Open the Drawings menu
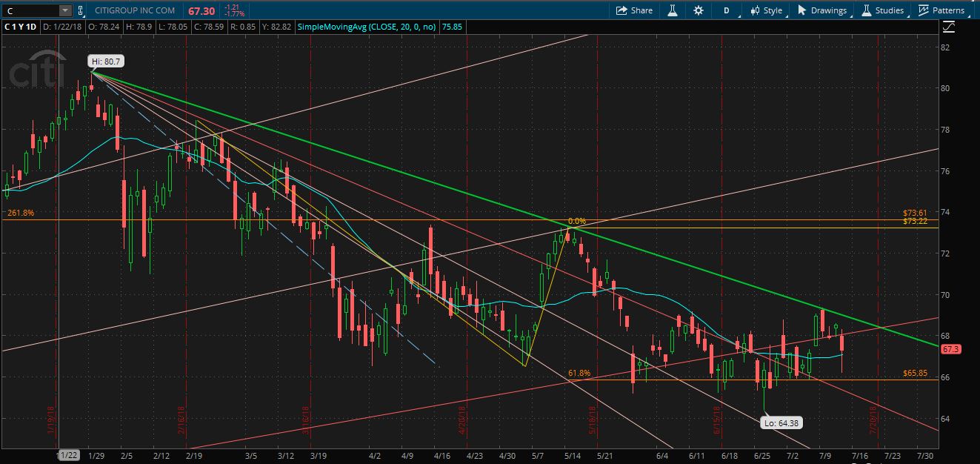 [822, 10]
